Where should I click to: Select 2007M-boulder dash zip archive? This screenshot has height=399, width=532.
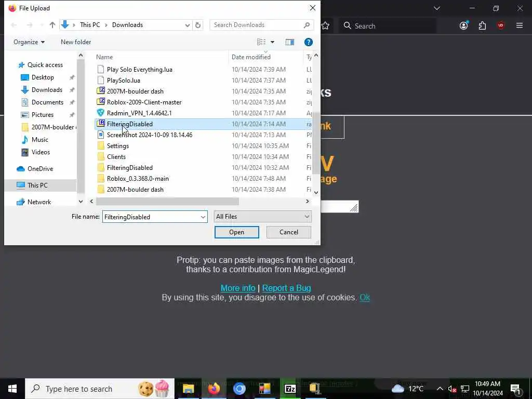135,91
